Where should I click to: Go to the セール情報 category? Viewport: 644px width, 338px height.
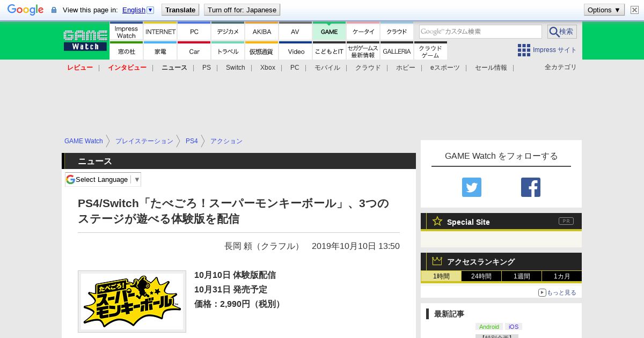(491, 68)
